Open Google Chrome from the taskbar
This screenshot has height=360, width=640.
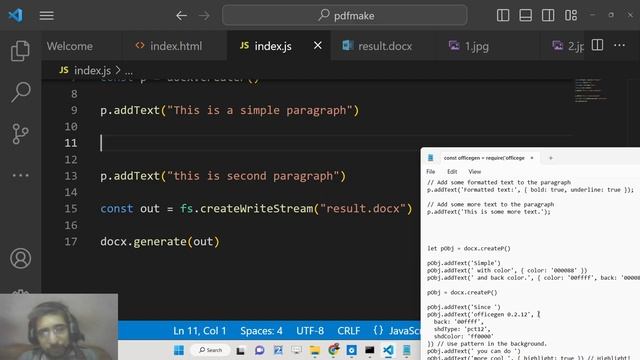pyautogui.click(x=333, y=350)
